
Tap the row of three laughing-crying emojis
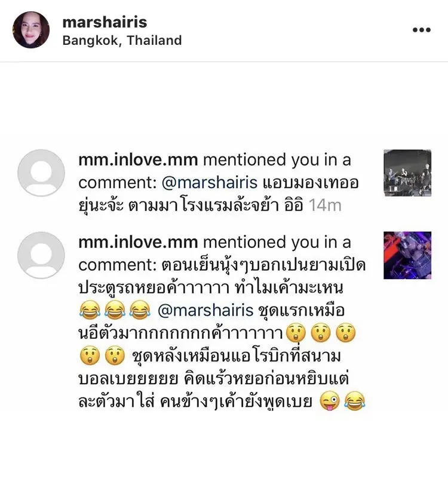point(115,310)
